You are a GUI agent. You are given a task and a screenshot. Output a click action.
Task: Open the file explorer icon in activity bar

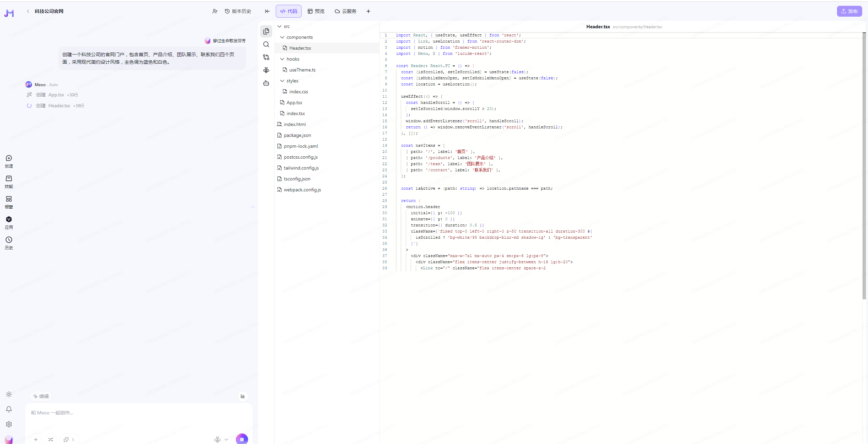point(266,31)
